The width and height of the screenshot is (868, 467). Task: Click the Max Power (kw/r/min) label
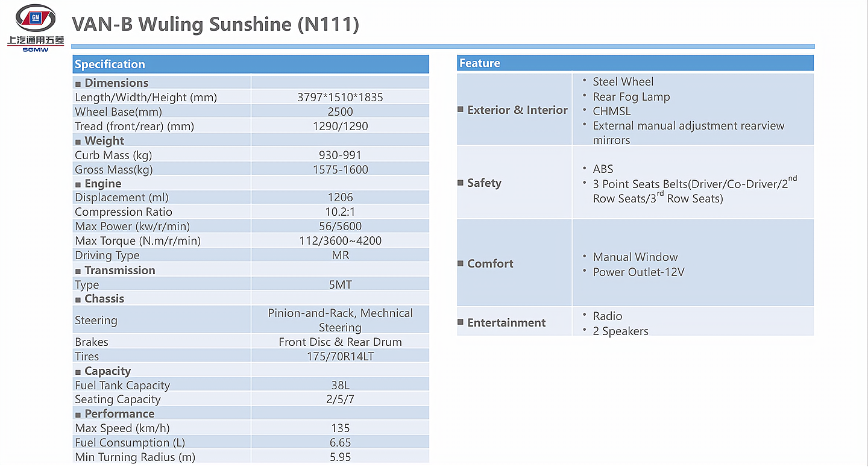point(133,226)
